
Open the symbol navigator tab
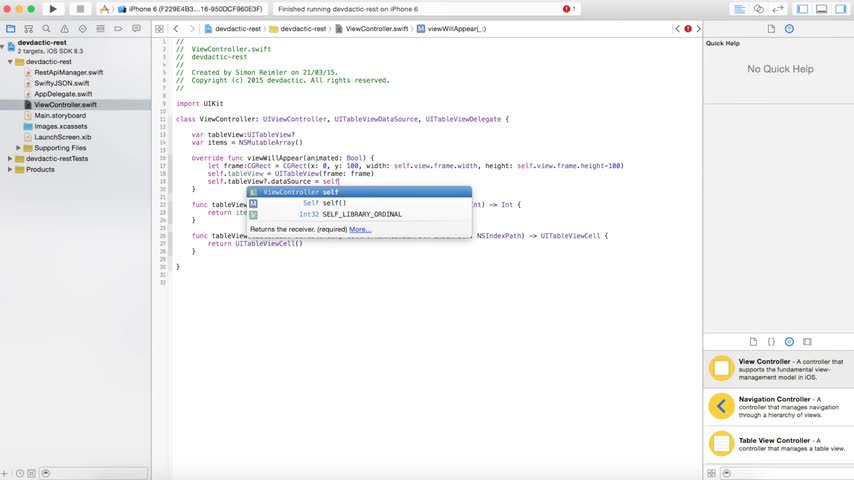pos(29,28)
